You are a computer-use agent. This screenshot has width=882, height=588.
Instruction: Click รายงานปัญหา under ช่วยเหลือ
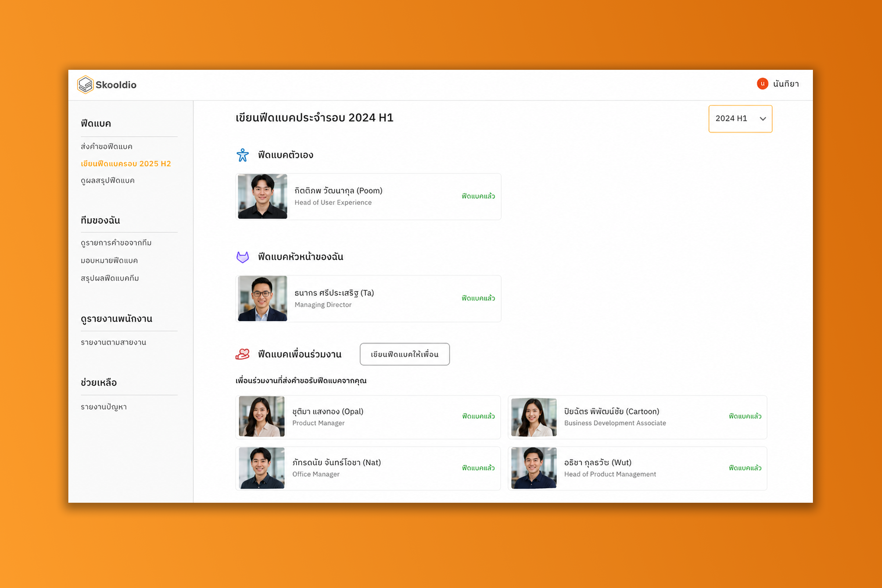[x=104, y=407]
